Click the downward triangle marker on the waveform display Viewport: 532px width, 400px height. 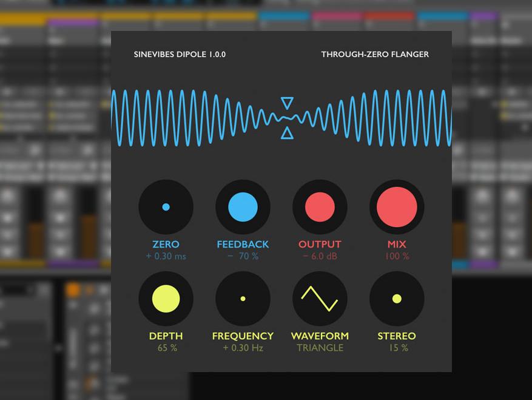pyautogui.click(x=287, y=103)
